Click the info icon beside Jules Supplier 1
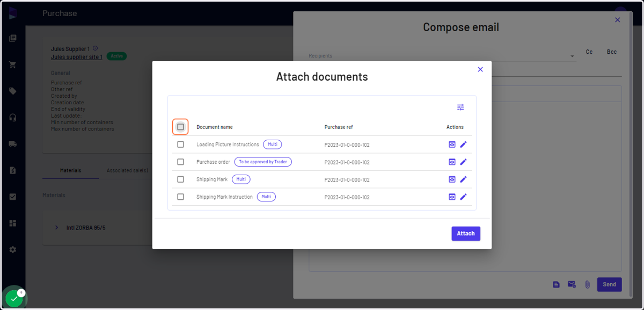This screenshot has height=310, width=644. coord(95,48)
